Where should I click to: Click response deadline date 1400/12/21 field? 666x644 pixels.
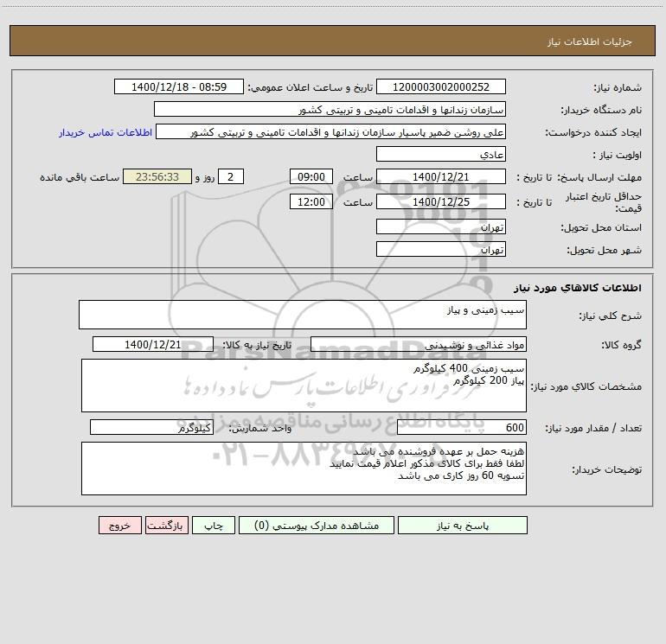pyautogui.click(x=441, y=176)
